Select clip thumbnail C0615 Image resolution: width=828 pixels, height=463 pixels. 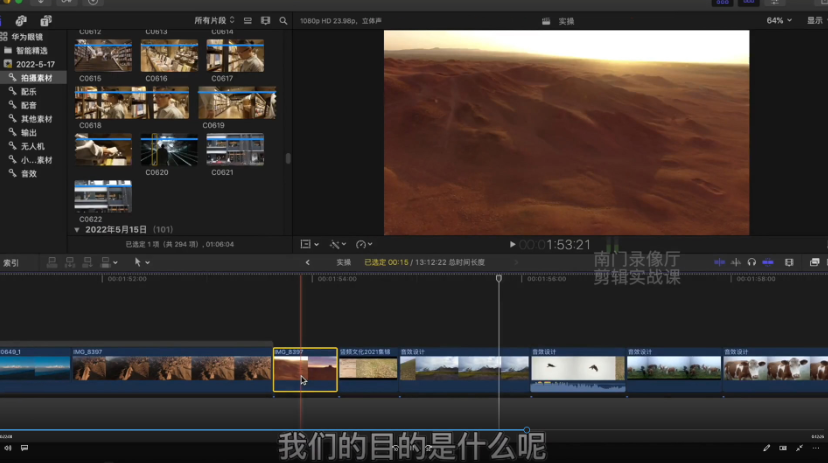[x=103, y=55]
